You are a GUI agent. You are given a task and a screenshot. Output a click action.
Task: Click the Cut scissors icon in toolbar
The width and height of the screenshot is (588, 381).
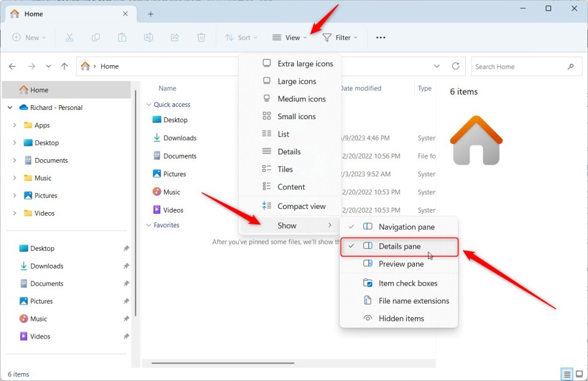pyautogui.click(x=69, y=37)
